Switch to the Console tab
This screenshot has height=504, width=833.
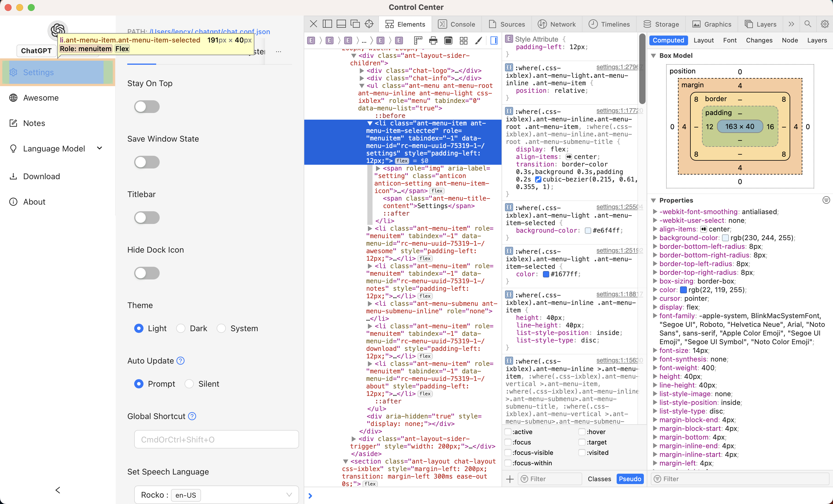(456, 24)
